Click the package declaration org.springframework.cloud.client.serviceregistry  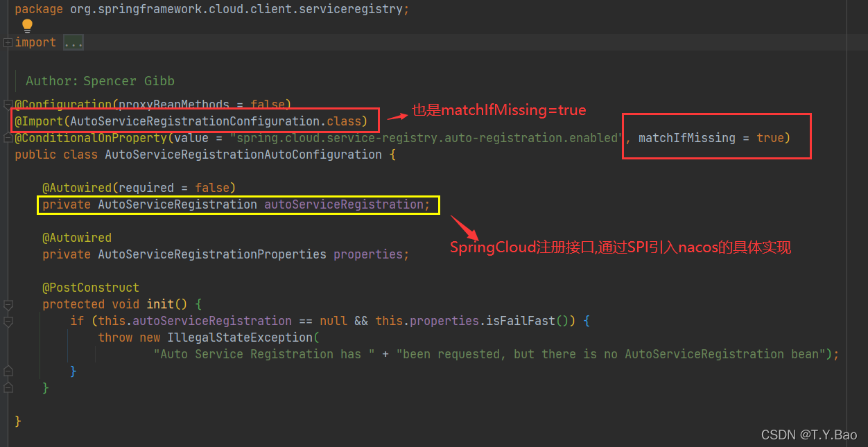[239, 10]
